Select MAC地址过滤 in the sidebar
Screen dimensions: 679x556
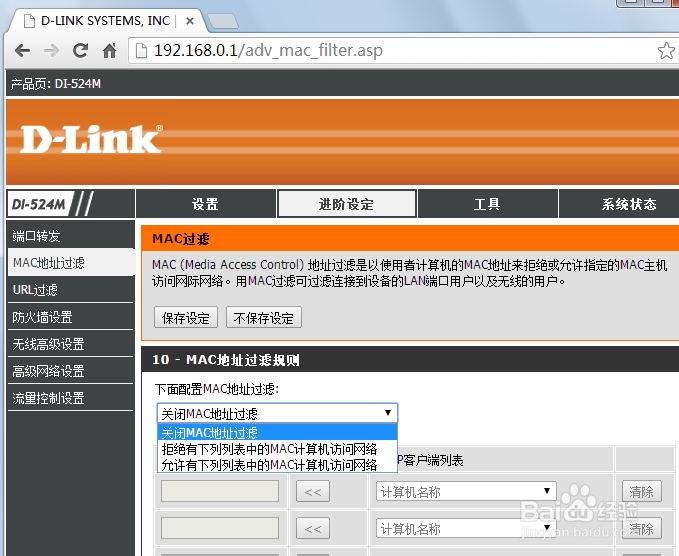pyautogui.click(x=71, y=263)
